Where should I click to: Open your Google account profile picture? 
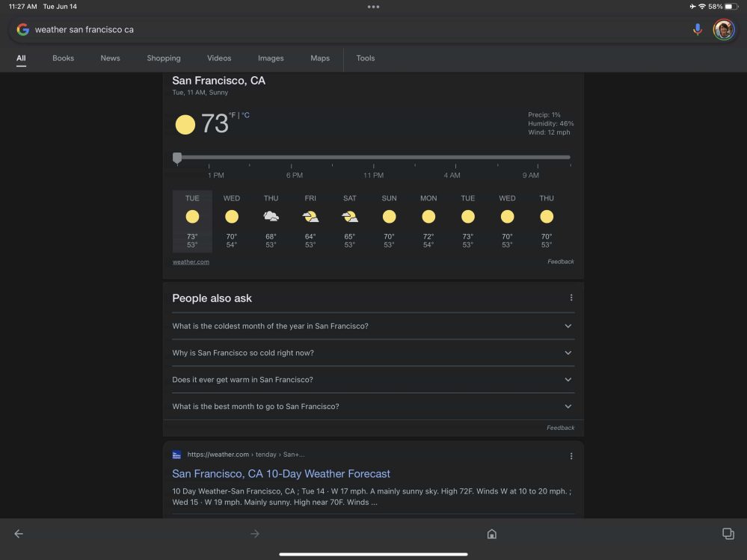point(723,29)
